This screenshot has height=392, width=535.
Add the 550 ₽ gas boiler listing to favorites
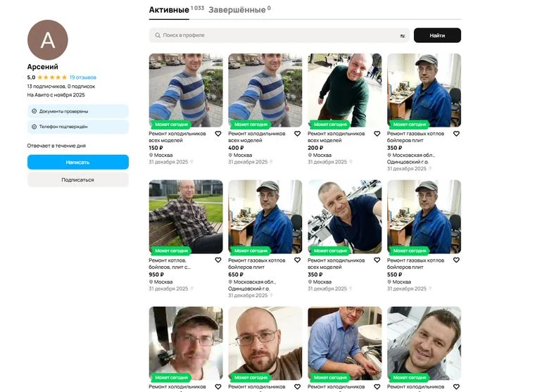[x=456, y=260]
